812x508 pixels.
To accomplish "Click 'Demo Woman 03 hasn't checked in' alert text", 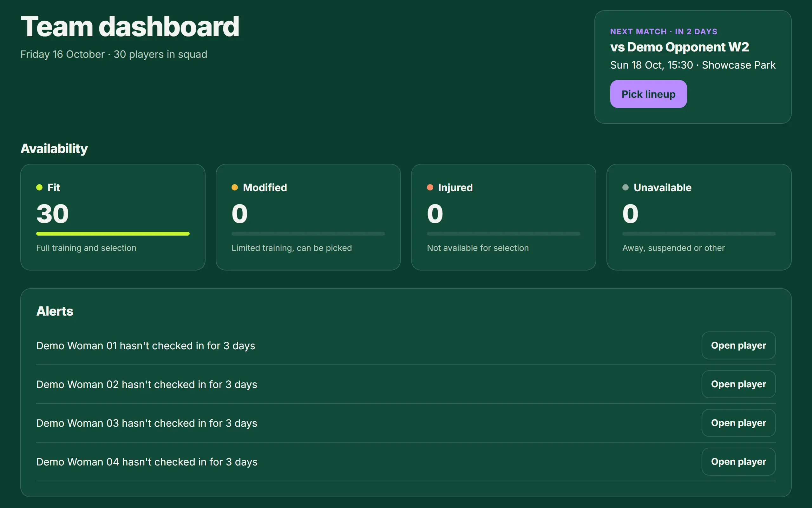I will coord(147,423).
